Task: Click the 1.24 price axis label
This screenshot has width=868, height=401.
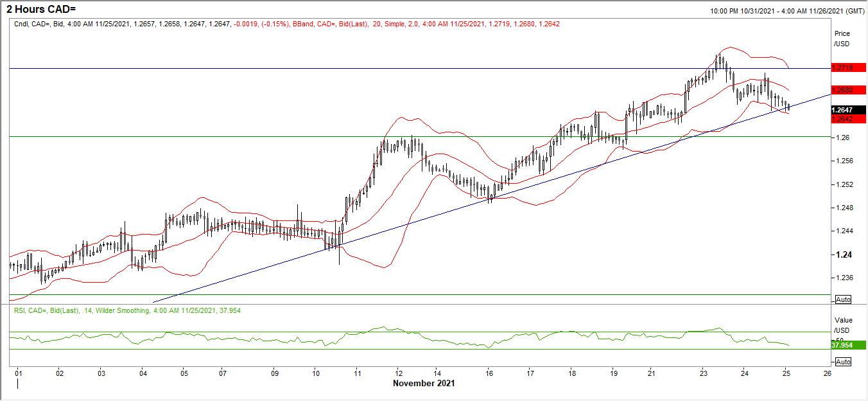Action: pyautogui.click(x=840, y=254)
